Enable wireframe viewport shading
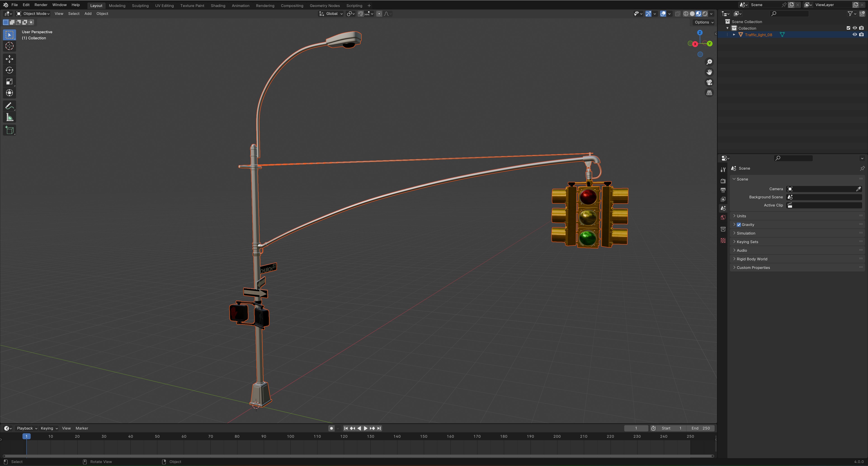Viewport: 868px width, 466px height. 686,14
